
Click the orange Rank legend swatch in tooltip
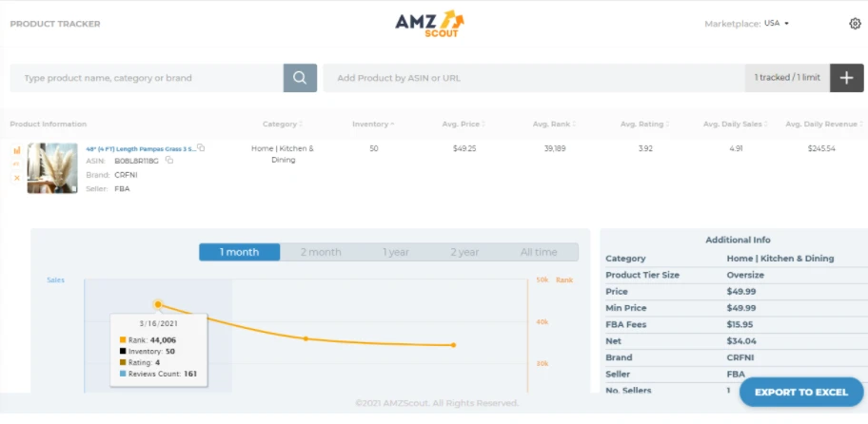click(x=123, y=340)
